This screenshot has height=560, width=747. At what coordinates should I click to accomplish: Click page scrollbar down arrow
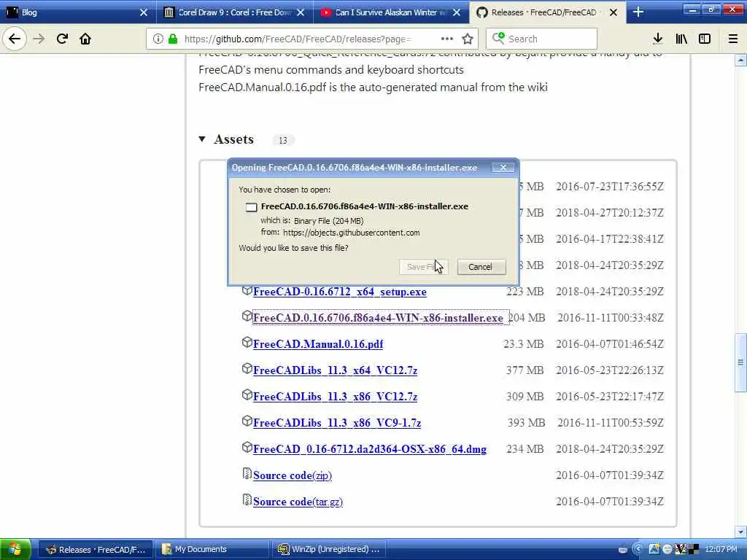[741, 532]
